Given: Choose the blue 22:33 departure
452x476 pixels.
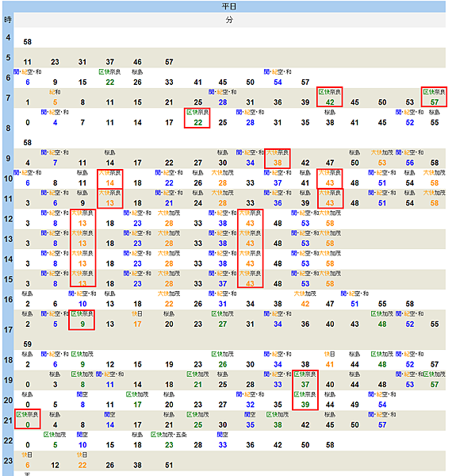Looking at the screenshot, I should (x=223, y=445).
